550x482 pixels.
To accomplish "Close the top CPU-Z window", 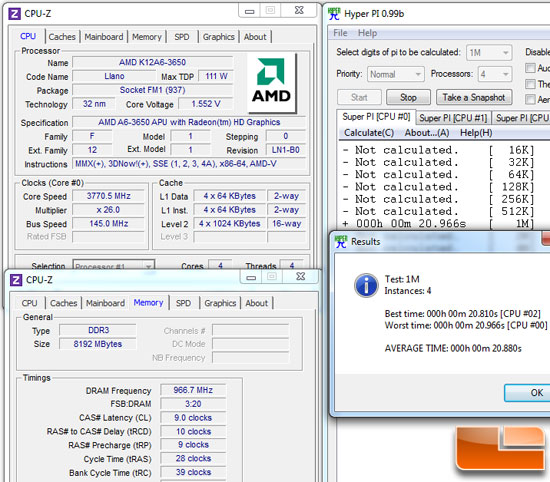I will [x=299, y=11].
